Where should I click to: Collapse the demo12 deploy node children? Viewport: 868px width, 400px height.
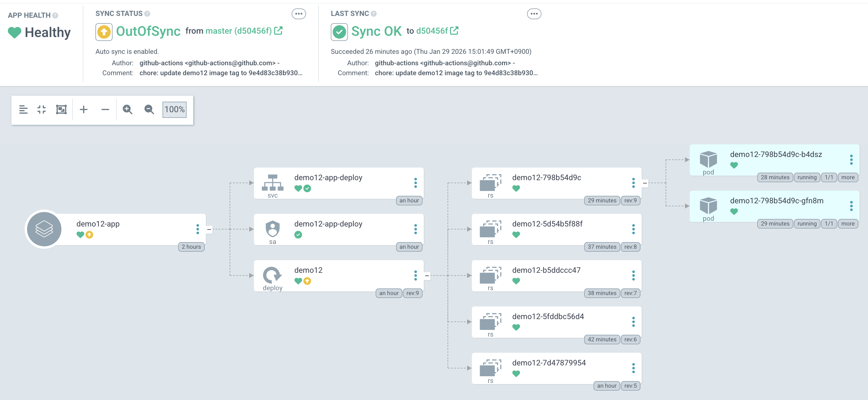(x=427, y=276)
